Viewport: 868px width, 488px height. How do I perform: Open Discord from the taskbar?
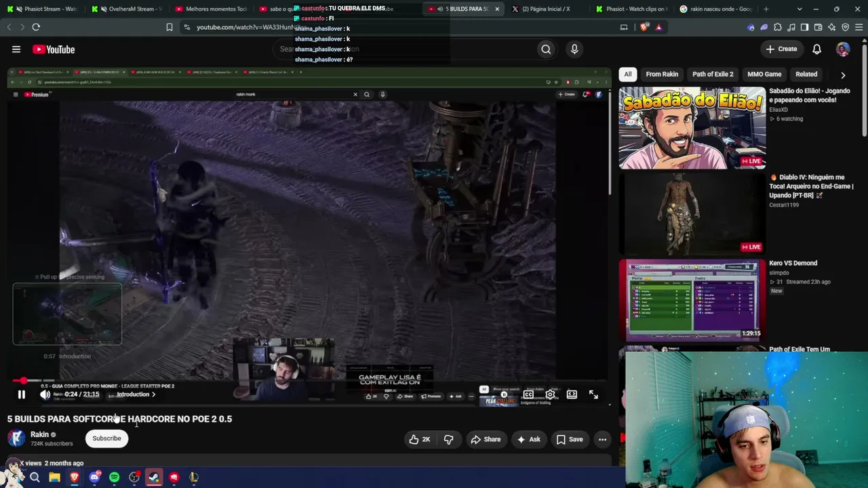tap(94, 477)
